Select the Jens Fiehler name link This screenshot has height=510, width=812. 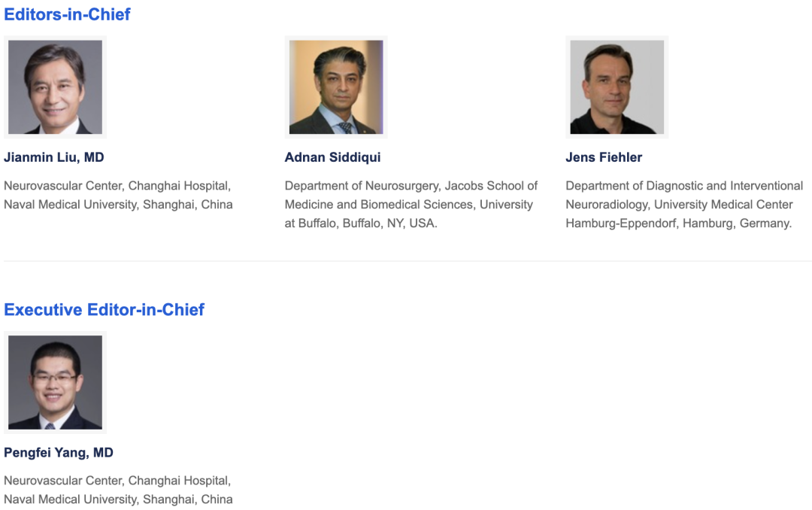pyautogui.click(x=604, y=157)
